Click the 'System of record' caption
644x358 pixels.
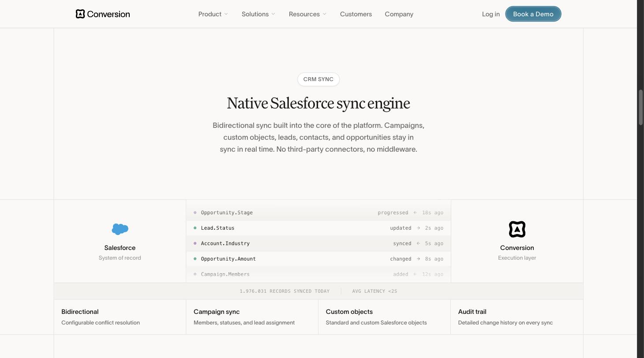(x=120, y=258)
